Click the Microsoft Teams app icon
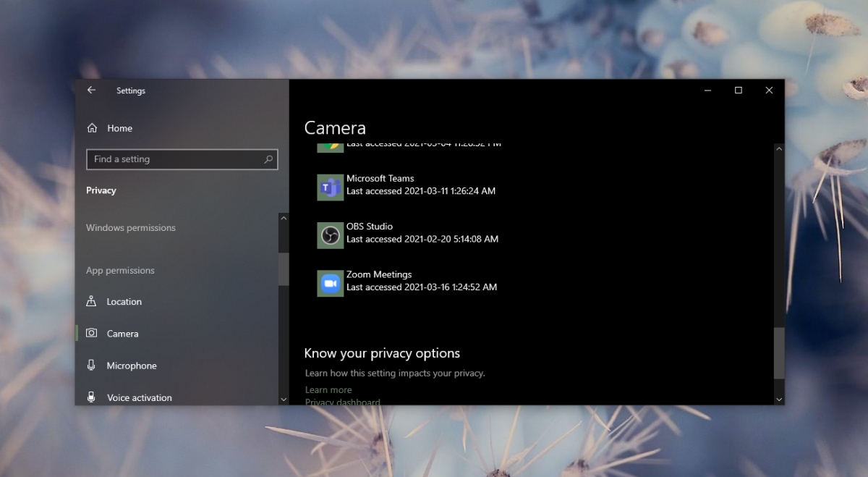This screenshot has height=477, width=868. [x=330, y=187]
